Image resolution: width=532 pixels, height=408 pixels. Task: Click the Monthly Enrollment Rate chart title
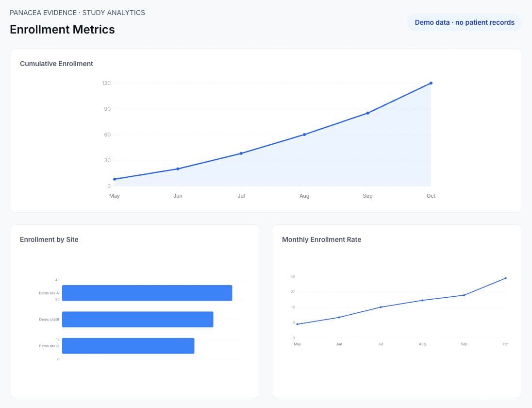322,239
